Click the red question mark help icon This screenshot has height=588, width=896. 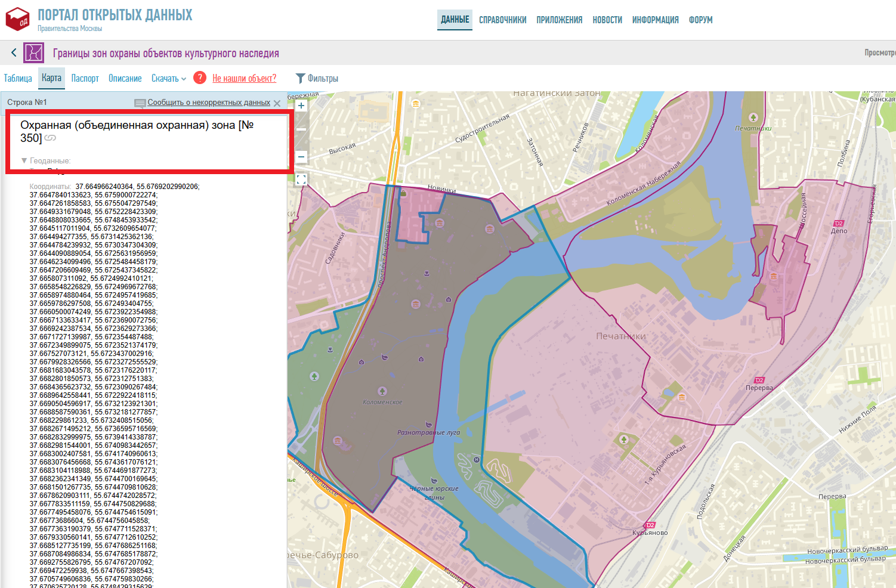pos(200,78)
